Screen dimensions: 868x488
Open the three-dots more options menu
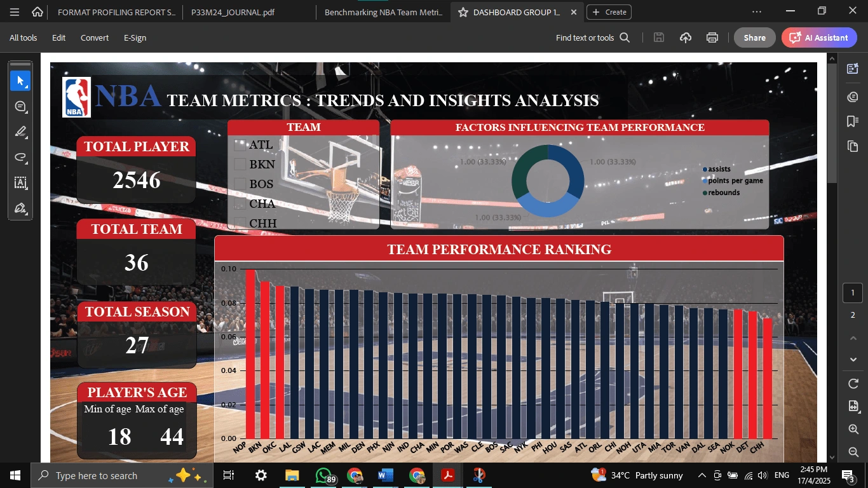tap(756, 11)
